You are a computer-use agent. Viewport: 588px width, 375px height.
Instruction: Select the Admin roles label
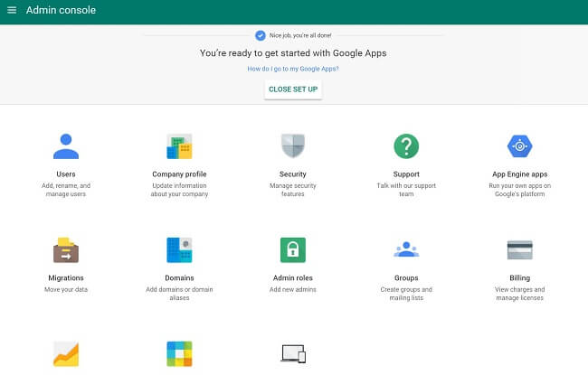[293, 278]
